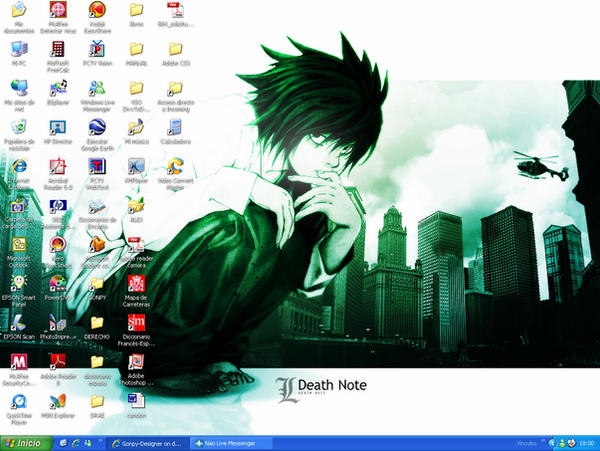The height and width of the screenshot is (451, 600).
Task: Launch the Adobe Reader 8 shortcut
Action: click(58, 370)
